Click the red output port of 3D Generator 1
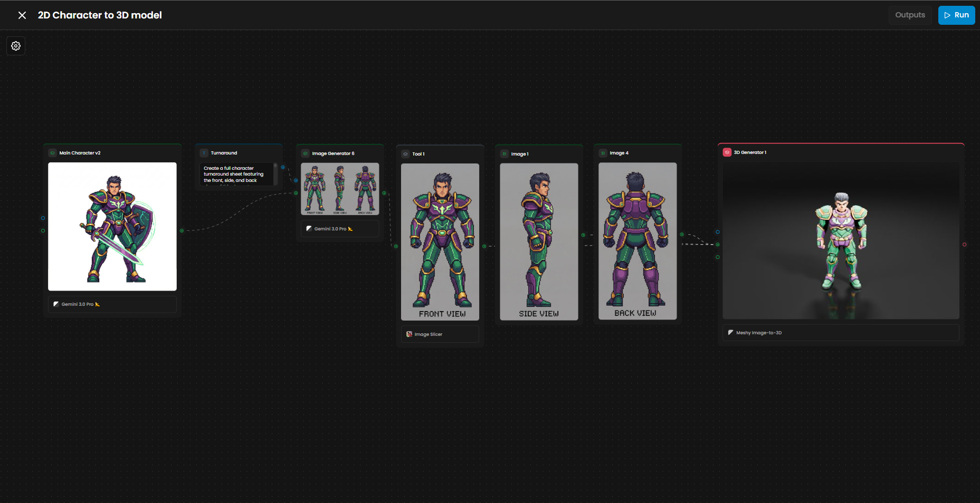The image size is (980, 503). tap(964, 245)
